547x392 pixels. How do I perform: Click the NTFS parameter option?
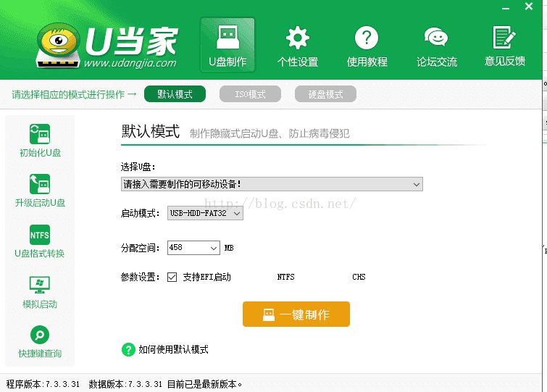point(285,277)
